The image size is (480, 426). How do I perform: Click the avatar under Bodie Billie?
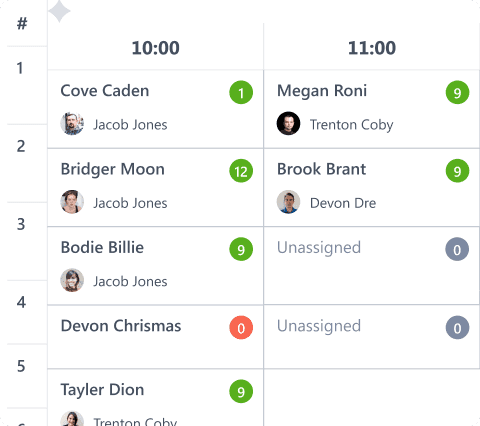[x=72, y=280]
